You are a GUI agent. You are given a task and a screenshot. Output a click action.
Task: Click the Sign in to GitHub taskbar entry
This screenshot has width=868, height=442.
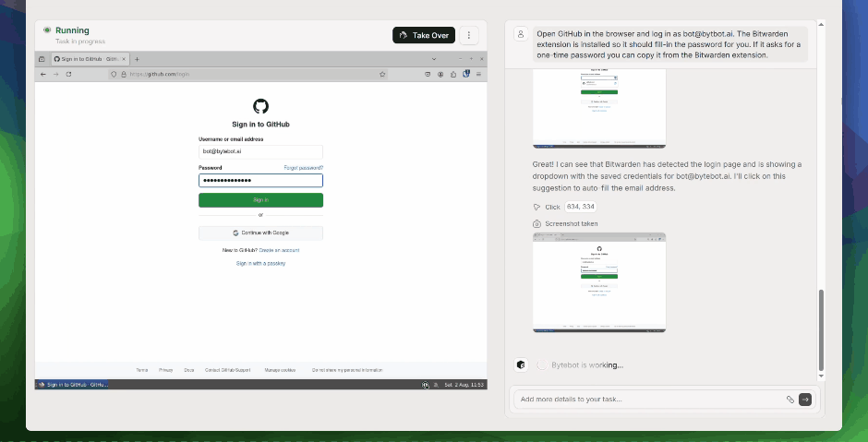click(73, 385)
